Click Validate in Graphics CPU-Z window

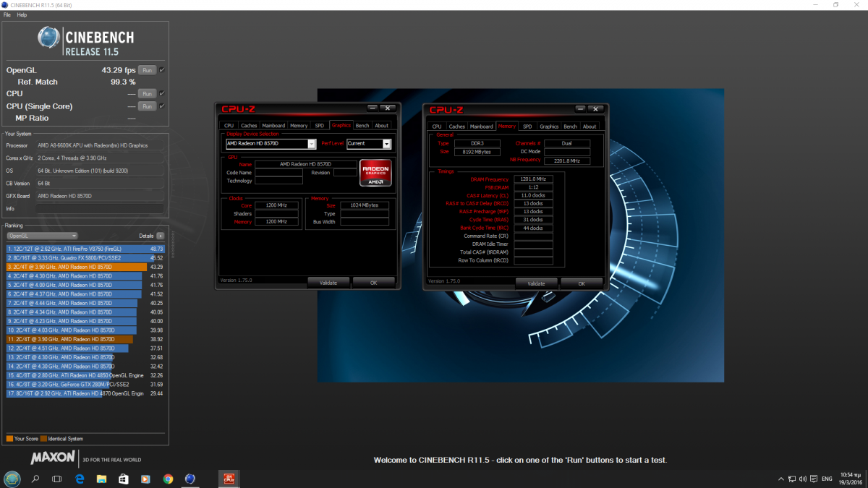point(328,283)
